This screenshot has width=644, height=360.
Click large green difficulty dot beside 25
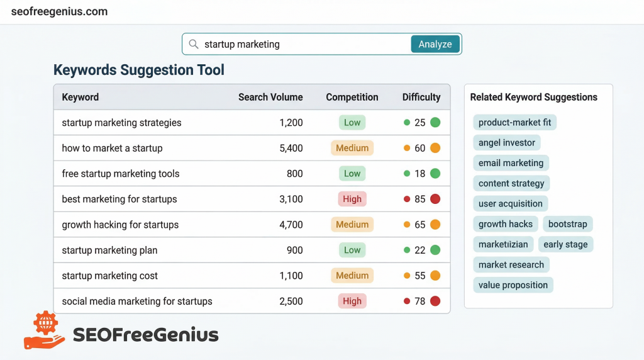pos(435,123)
